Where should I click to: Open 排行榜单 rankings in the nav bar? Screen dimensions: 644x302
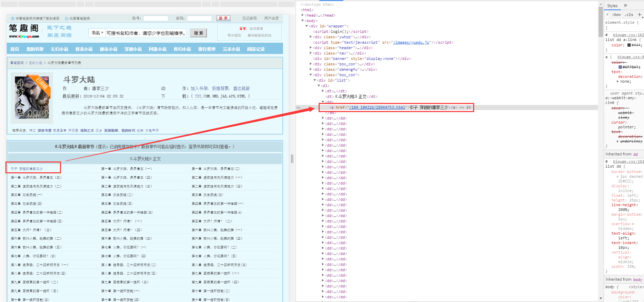tap(207, 49)
